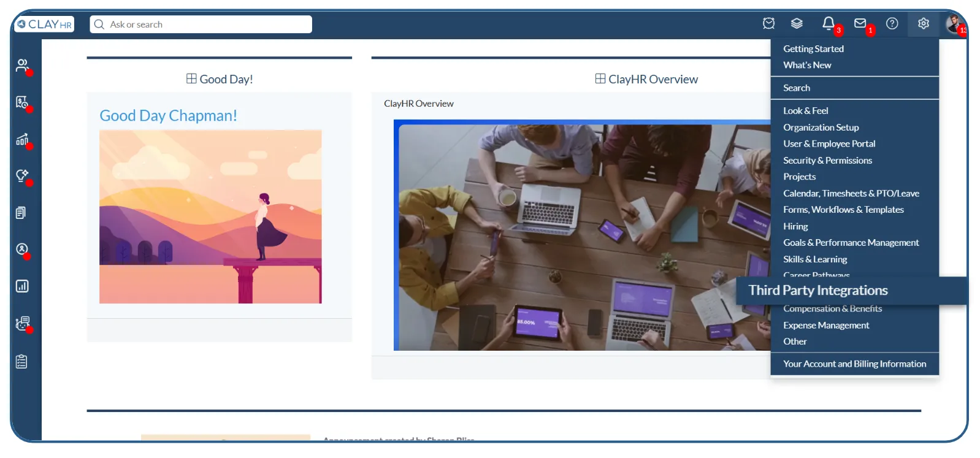Choose Search in the settings menu

click(797, 88)
